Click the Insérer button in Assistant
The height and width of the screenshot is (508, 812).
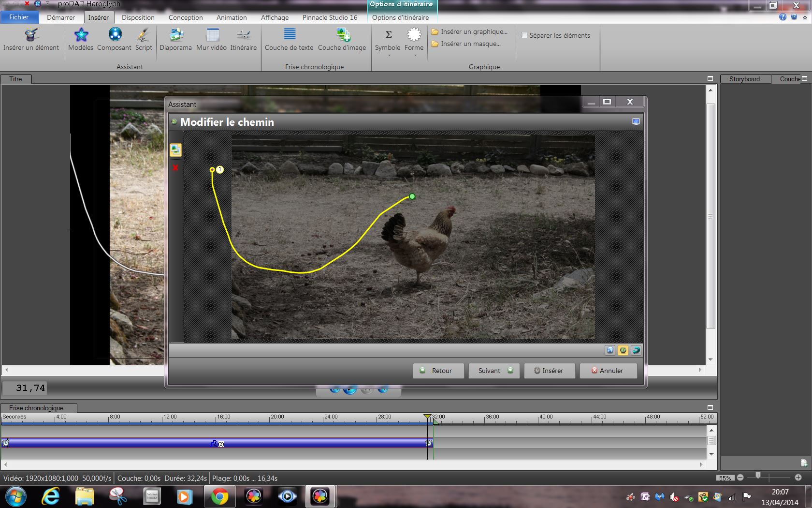(550, 371)
